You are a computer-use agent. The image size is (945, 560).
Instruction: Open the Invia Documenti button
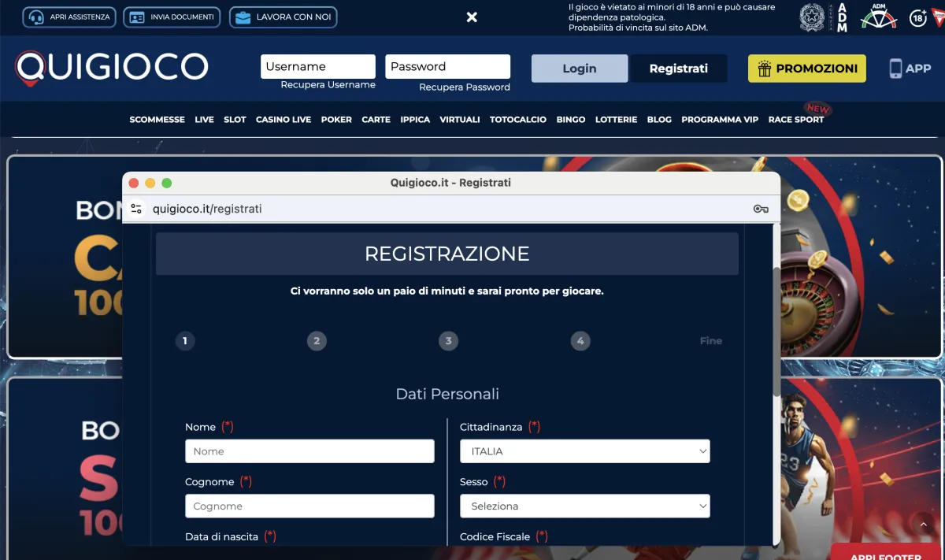pyautogui.click(x=172, y=17)
